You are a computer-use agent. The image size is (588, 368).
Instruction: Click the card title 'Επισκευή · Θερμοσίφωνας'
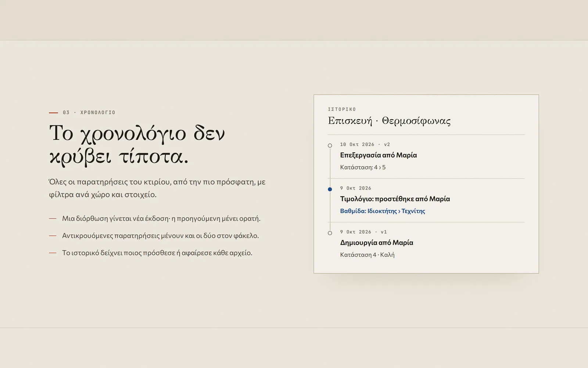[x=389, y=121]
